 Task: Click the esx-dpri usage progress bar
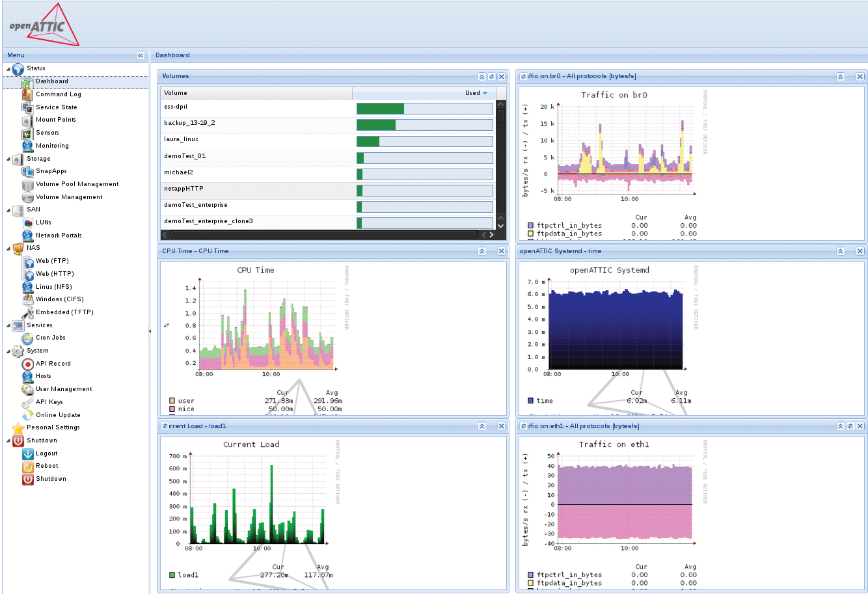click(424, 109)
